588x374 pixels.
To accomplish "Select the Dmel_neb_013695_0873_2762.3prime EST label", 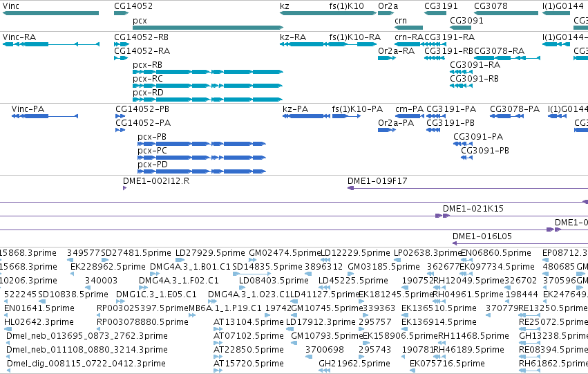I will [87, 336].
